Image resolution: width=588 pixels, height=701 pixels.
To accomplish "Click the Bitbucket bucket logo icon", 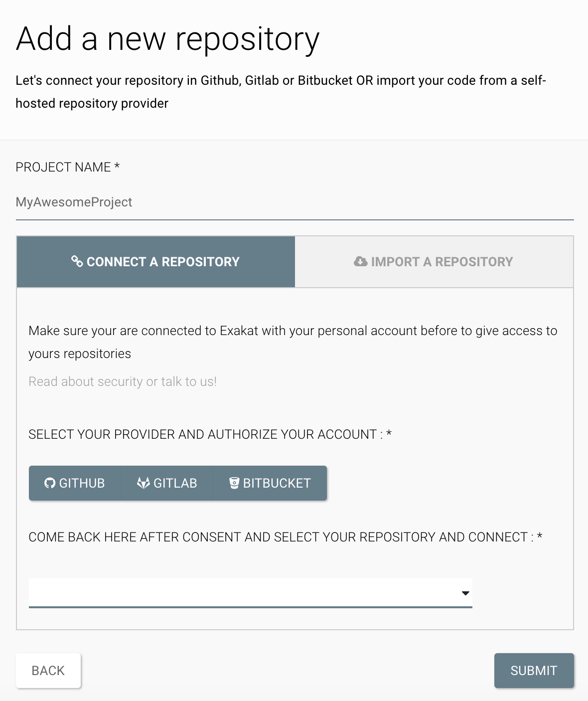I will click(234, 483).
